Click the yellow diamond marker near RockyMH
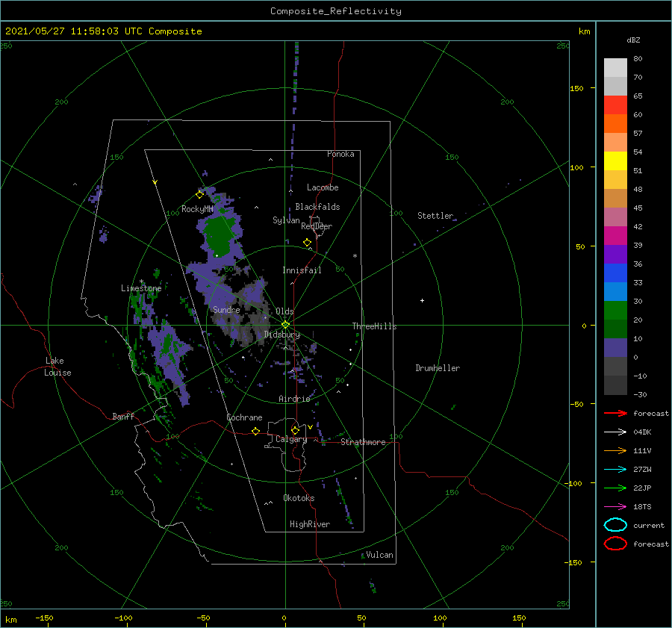The height and width of the screenshot is (628, 672). pos(199,195)
